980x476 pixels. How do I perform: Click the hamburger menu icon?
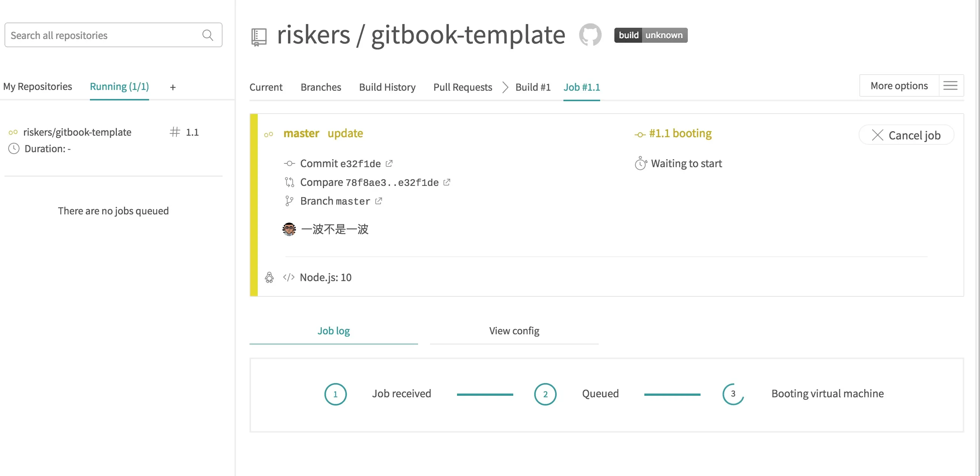pyautogui.click(x=950, y=85)
